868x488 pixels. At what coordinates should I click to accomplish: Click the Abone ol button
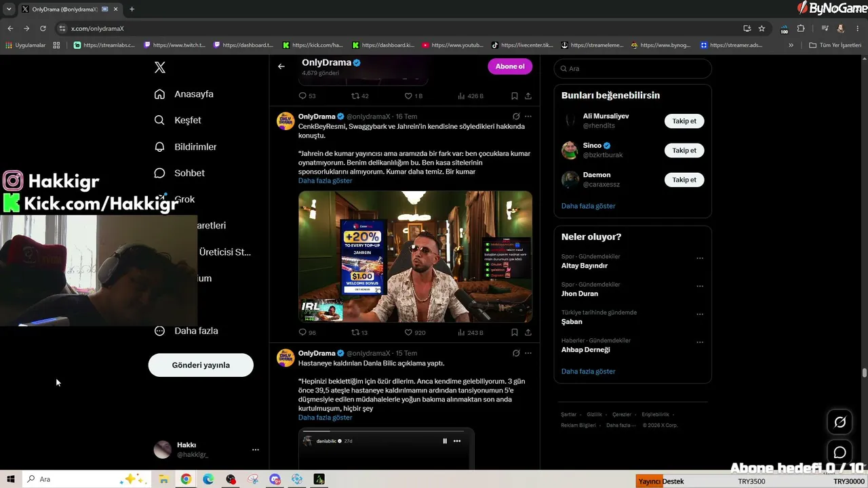[x=510, y=66]
